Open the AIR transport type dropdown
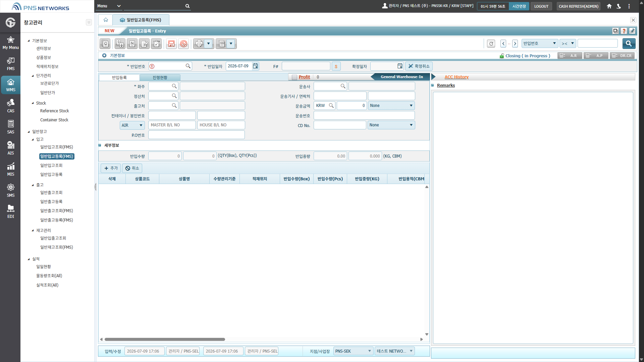644x362 pixels. [x=132, y=125]
